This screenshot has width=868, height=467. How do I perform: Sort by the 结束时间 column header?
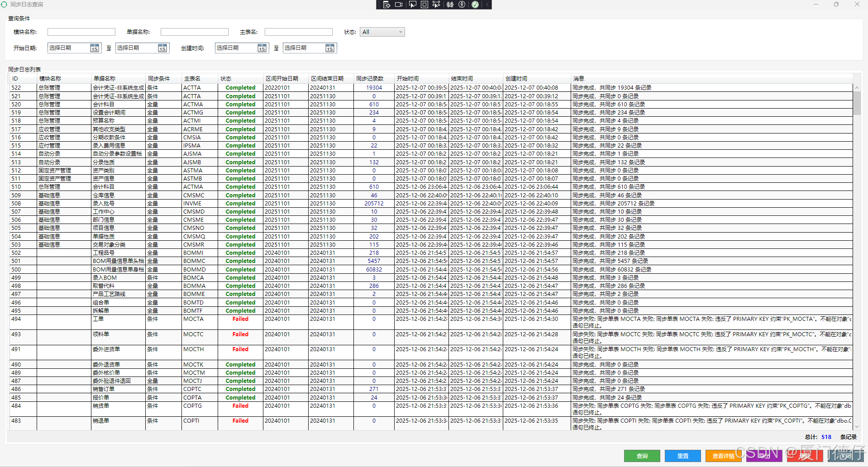pos(476,78)
